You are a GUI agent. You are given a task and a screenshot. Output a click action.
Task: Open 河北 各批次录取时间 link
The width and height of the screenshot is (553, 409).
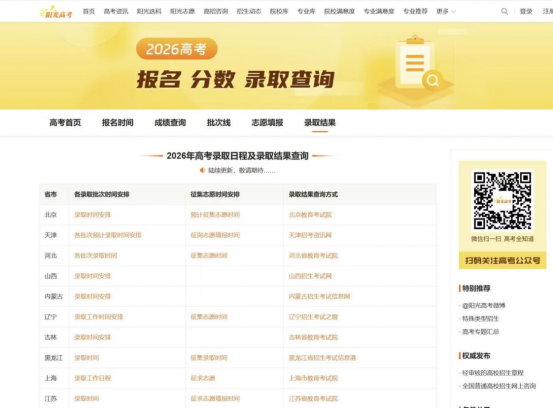point(96,256)
